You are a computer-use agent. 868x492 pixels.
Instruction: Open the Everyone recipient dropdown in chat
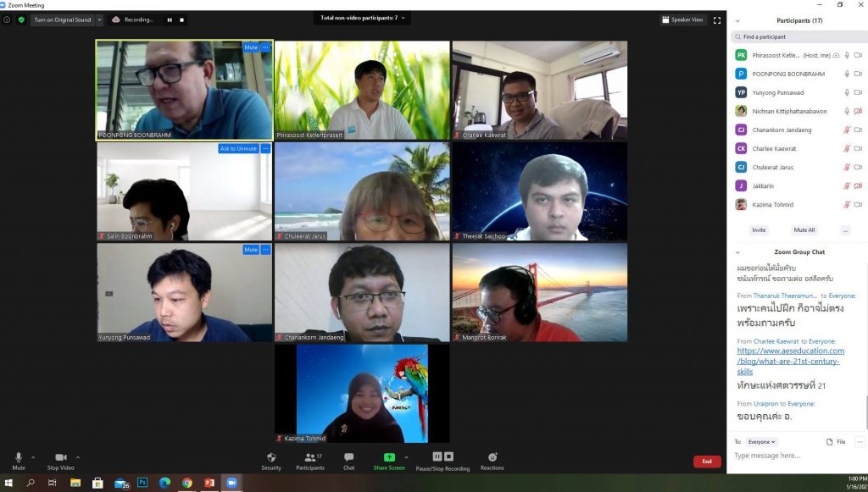point(761,442)
